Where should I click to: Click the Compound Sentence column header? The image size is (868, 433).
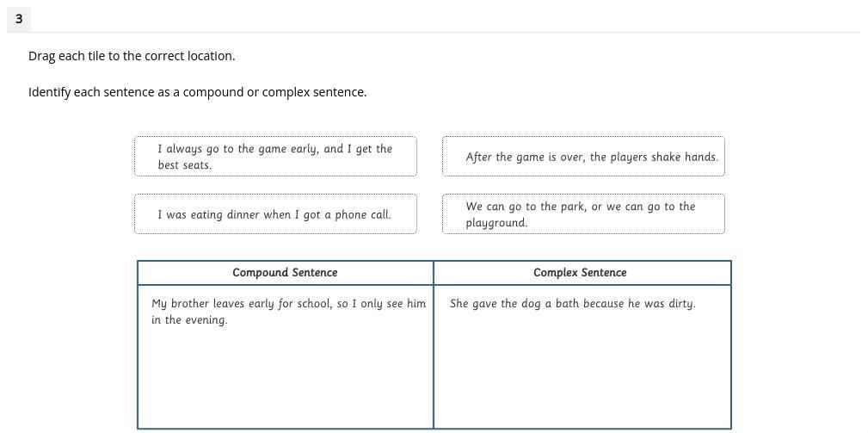tap(285, 273)
